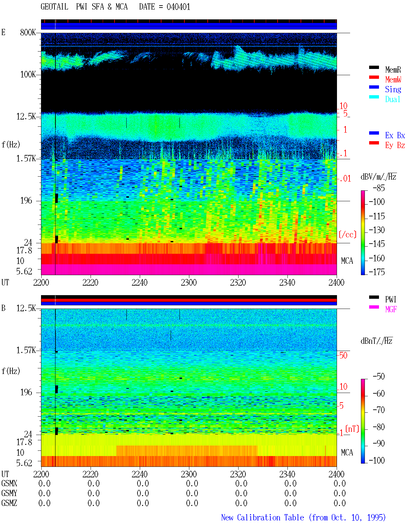
Task: Click the black PWI legend swatch
Action: pos(374,297)
